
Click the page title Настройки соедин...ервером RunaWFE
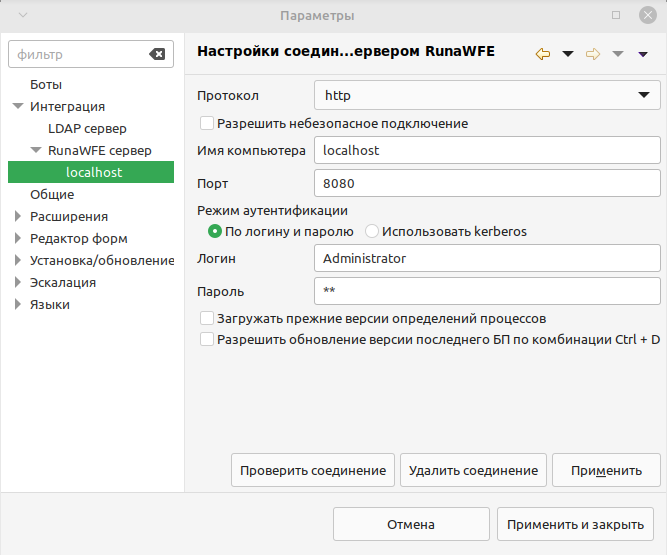(346, 51)
